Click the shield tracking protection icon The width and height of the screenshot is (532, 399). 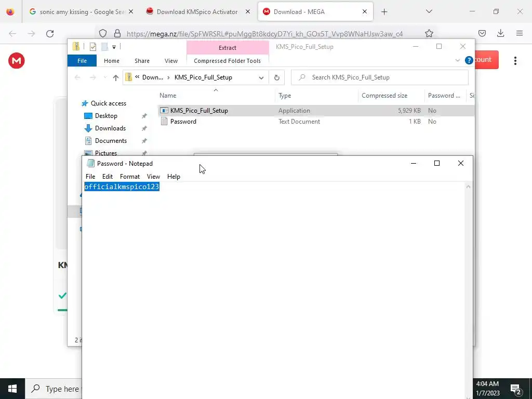tap(103, 33)
